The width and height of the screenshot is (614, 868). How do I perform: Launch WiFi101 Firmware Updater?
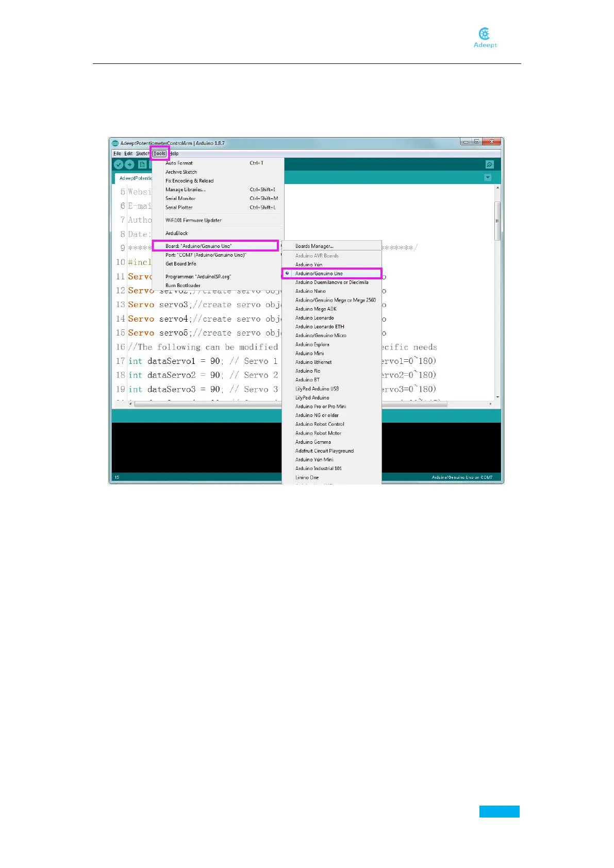218,220
